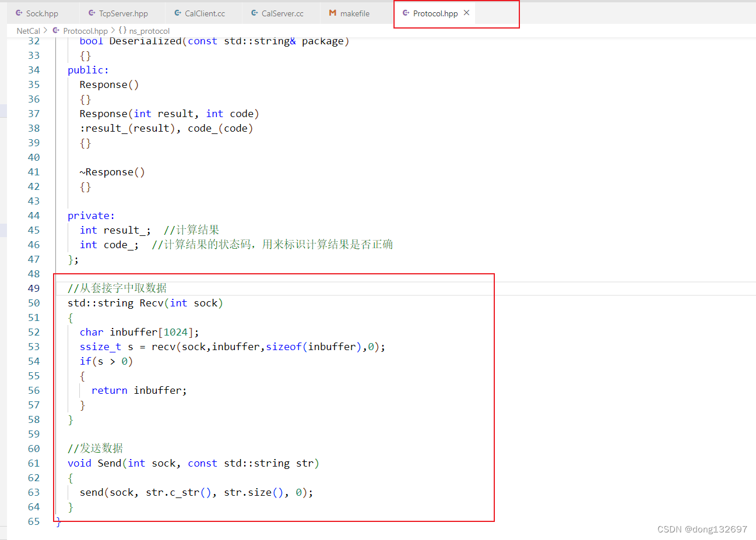Viewport: 756px width, 540px height.
Task: Click line number 37 in gutter
Action: 34,114
